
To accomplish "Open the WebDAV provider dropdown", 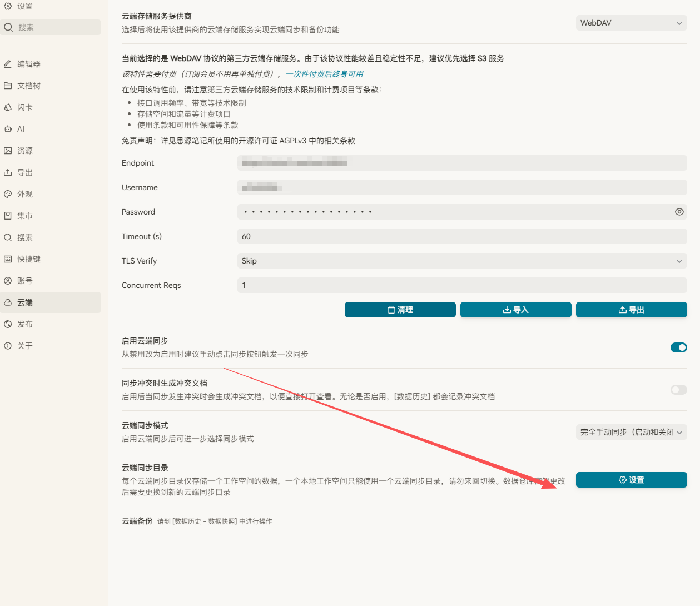I will coord(632,23).
